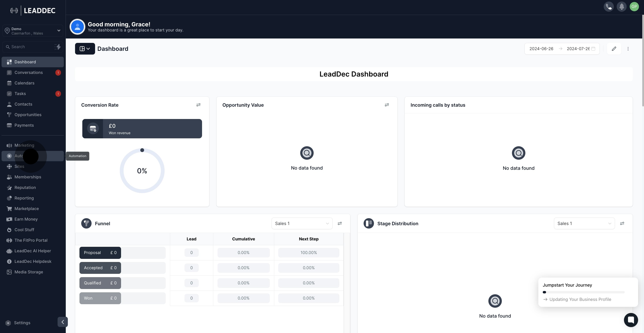This screenshot has width=644, height=333.
Task: Click Updating Your Business Profile link
Action: pyautogui.click(x=580, y=299)
